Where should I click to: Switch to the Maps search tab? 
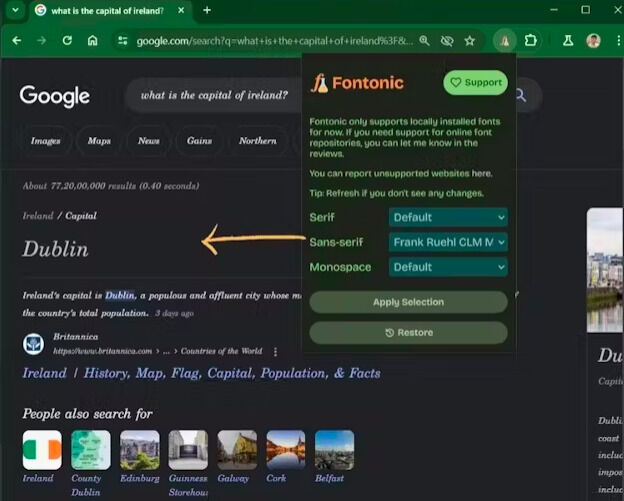click(x=99, y=141)
